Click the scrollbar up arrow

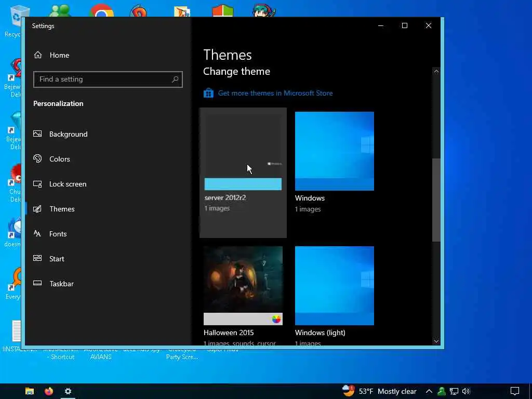436,72
